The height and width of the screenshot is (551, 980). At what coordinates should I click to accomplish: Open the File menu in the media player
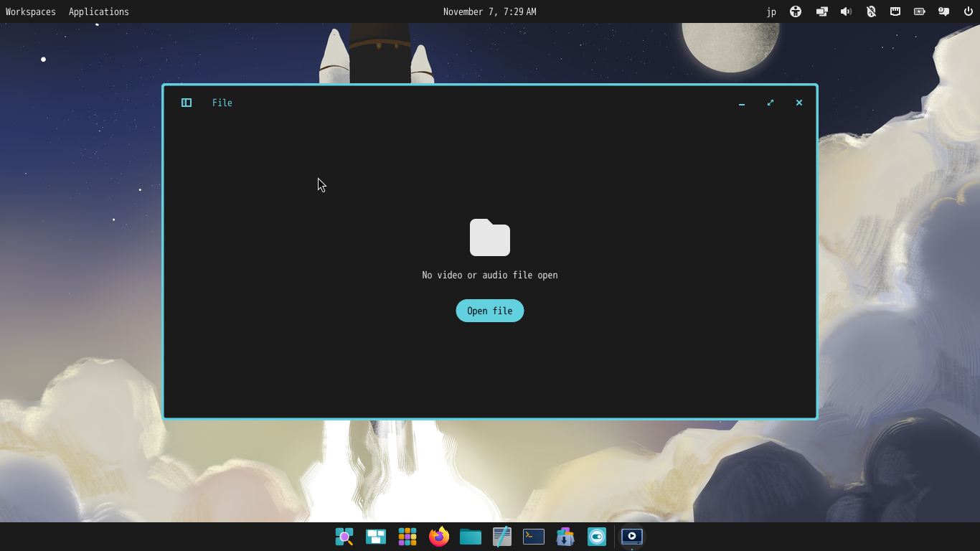click(x=222, y=103)
